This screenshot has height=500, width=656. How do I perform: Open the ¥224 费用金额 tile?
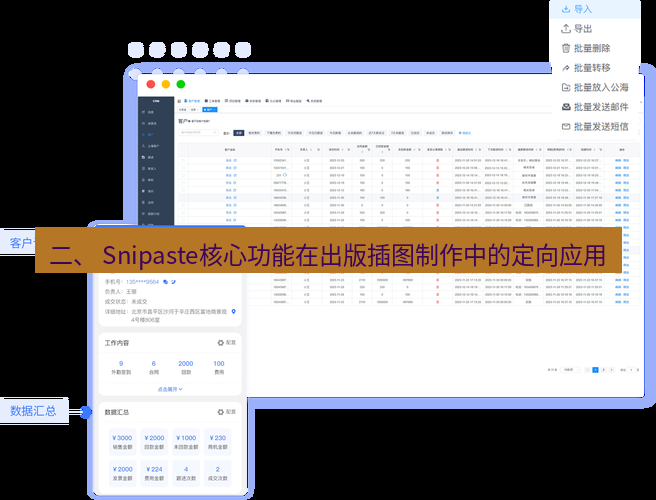[154, 473]
